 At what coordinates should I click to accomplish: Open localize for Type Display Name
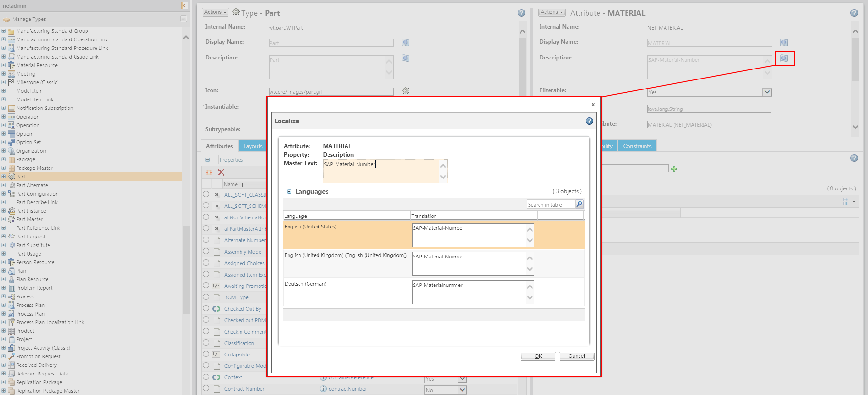pos(405,43)
